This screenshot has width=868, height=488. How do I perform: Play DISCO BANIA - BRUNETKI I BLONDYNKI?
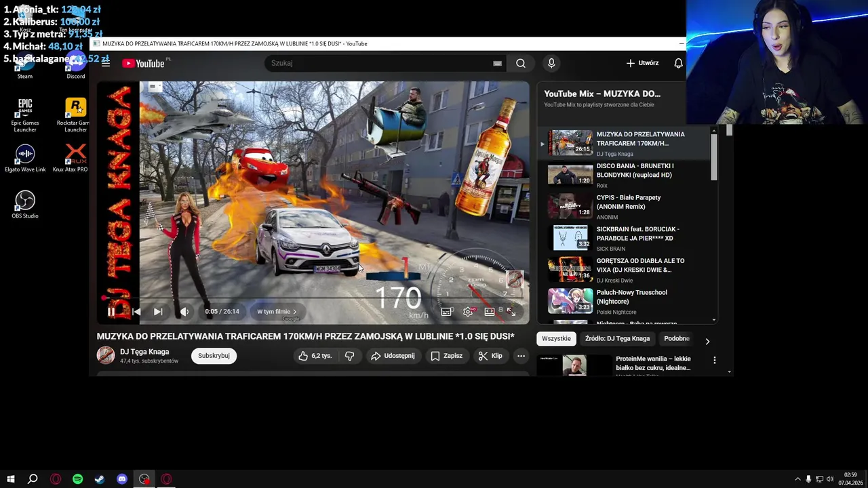[624, 175]
